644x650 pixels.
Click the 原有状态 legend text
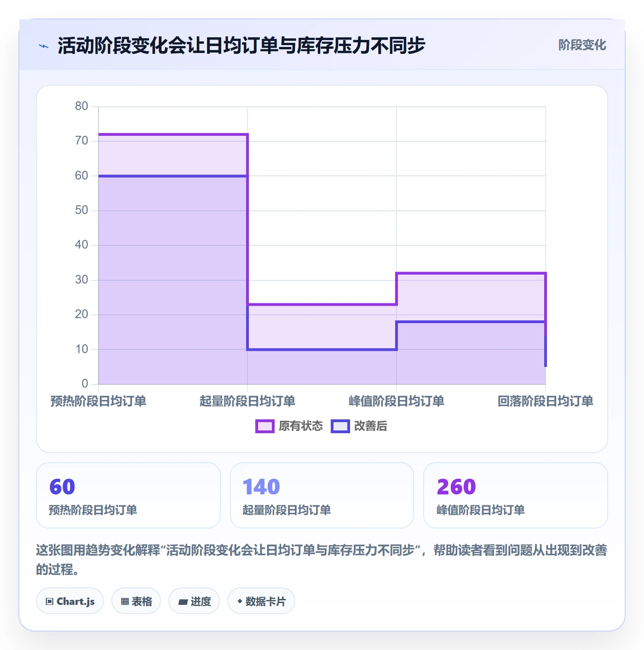click(x=301, y=426)
